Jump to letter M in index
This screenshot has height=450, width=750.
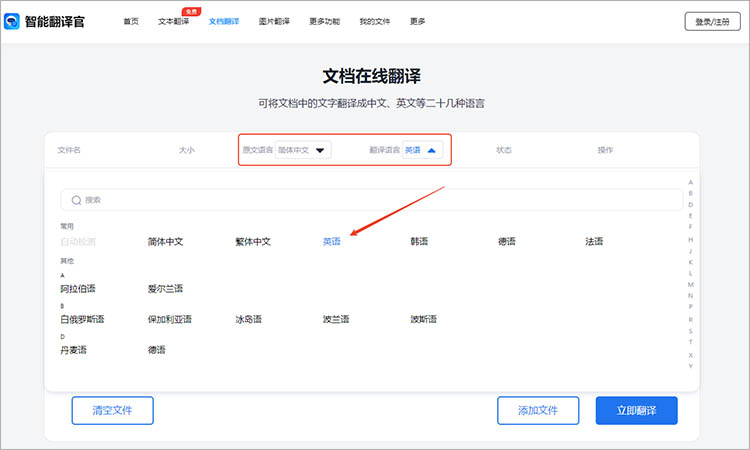(691, 285)
